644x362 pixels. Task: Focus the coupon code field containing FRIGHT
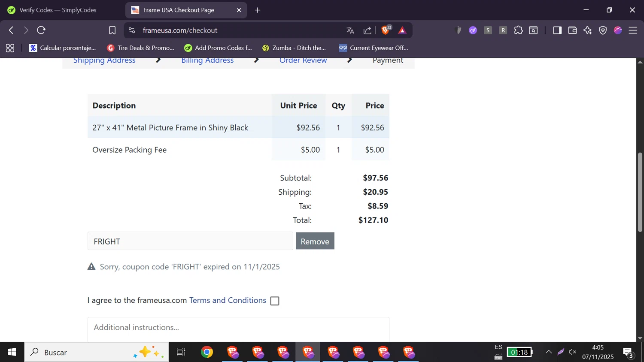pos(190,241)
